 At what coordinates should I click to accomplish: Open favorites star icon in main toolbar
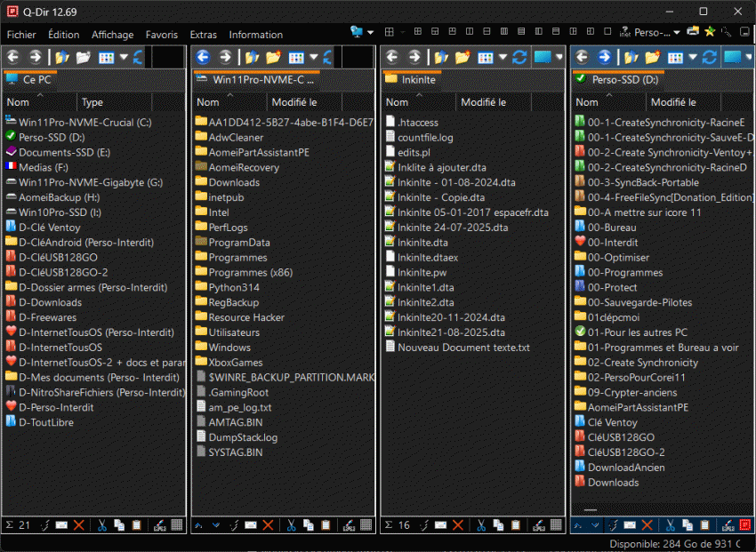(x=710, y=32)
